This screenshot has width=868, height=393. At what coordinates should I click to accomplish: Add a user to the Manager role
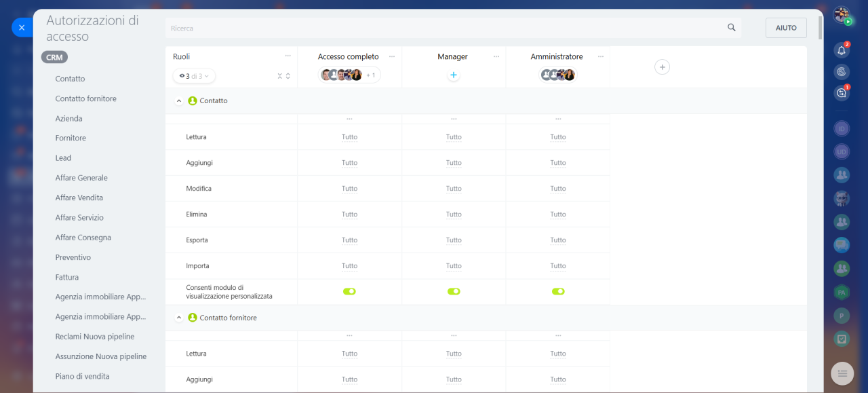coord(454,75)
